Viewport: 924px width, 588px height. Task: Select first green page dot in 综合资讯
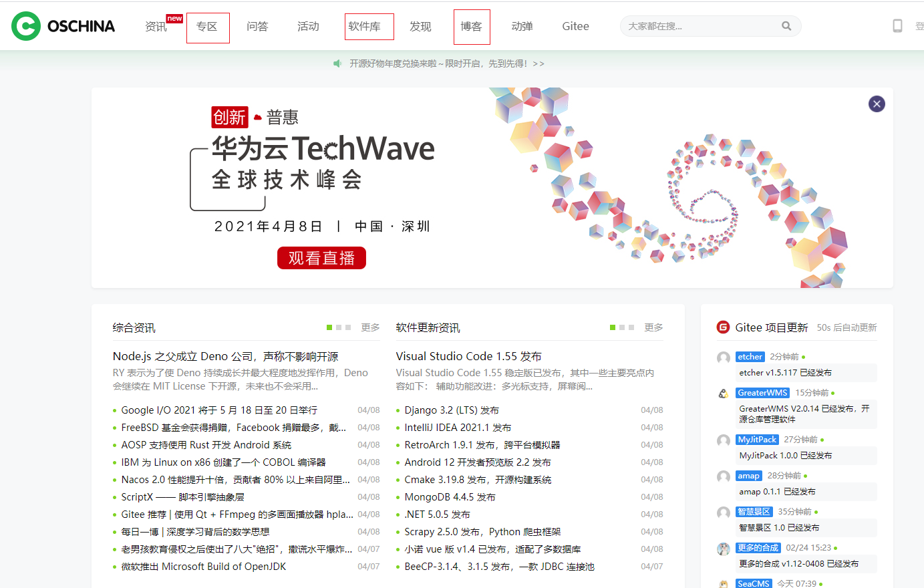point(329,327)
